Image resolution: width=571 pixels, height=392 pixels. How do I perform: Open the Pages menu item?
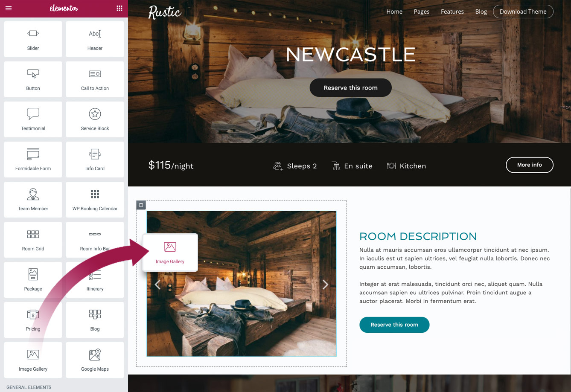pos(422,12)
